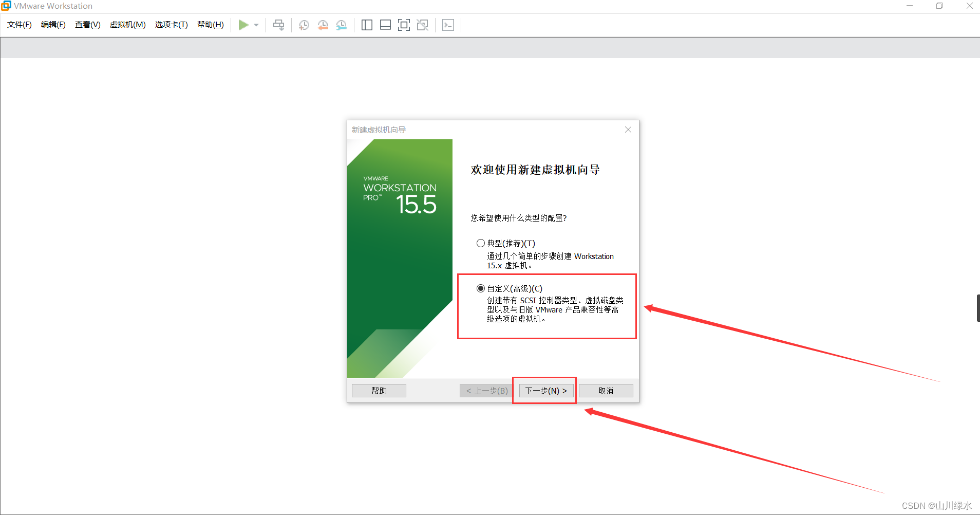
Task: Open the 选项卡(T) menu
Action: tap(171, 24)
